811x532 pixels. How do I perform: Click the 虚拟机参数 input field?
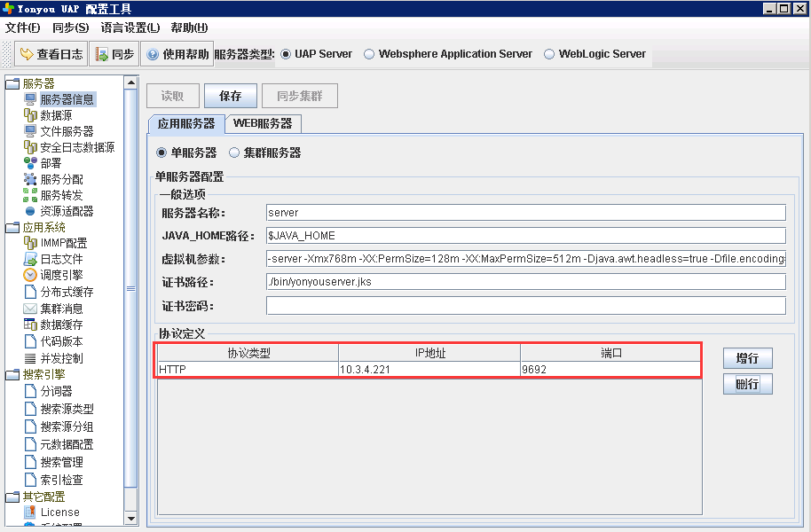tap(526, 259)
